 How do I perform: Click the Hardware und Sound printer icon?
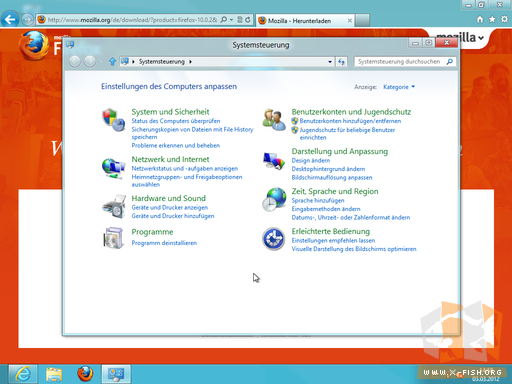point(114,206)
